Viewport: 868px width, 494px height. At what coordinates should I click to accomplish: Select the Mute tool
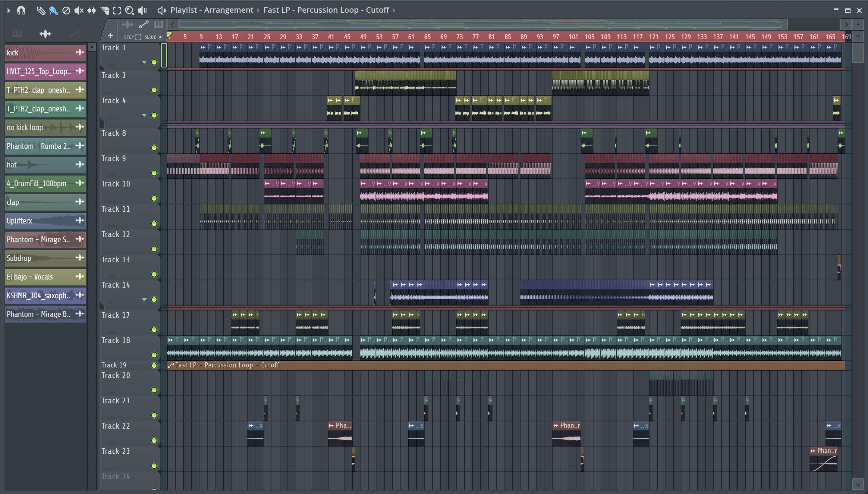(79, 10)
